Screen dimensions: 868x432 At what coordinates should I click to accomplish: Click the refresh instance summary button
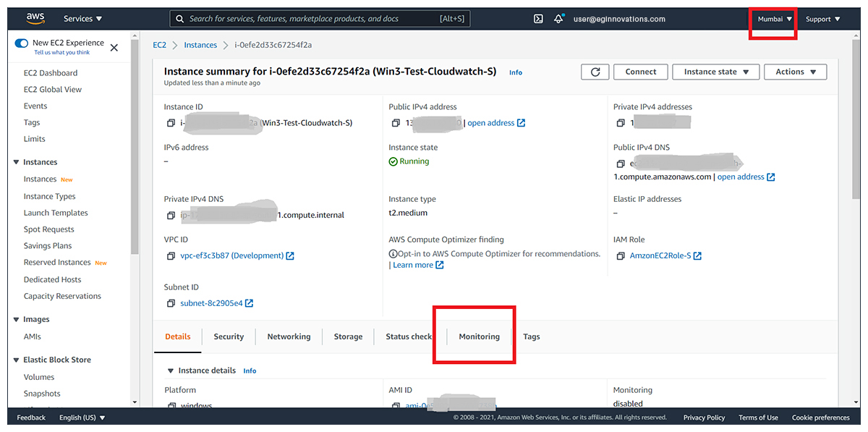[595, 72]
